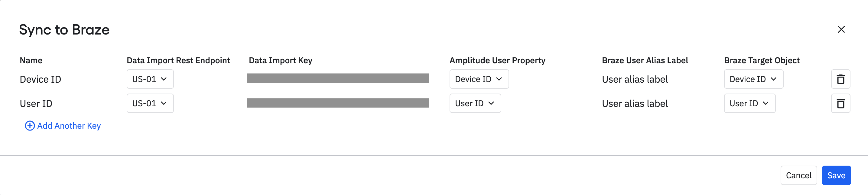The image size is (868, 195).
Task: Select the Device ID name in first row
Action: [x=41, y=80]
